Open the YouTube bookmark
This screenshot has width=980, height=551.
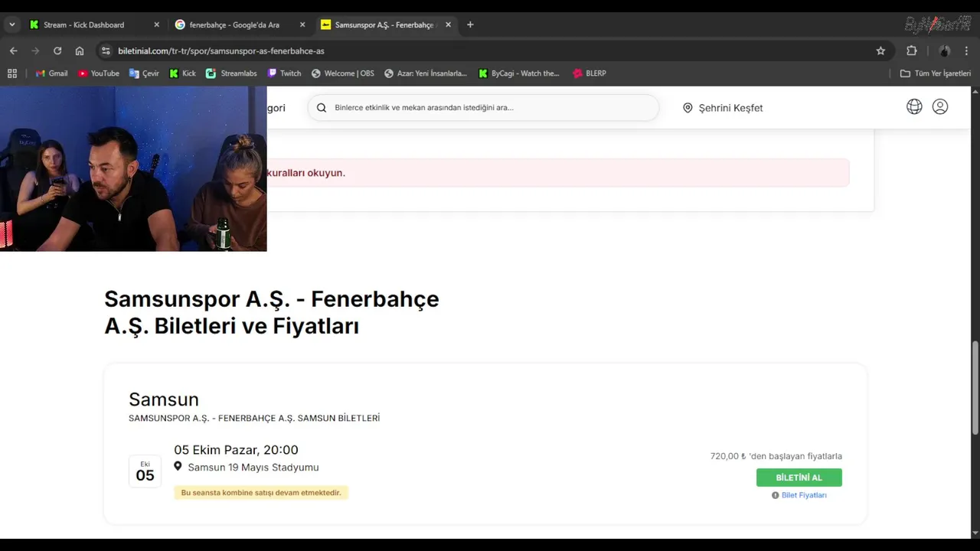point(99,73)
